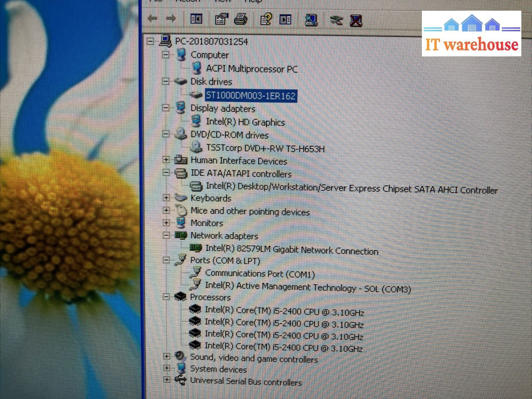This screenshot has width=532, height=399.
Task: Expand the Keyboards category
Action: pyautogui.click(x=167, y=197)
